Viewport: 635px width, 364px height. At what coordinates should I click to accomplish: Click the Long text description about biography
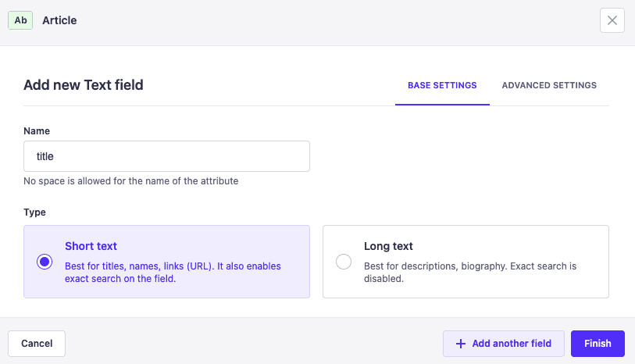(x=470, y=272)
